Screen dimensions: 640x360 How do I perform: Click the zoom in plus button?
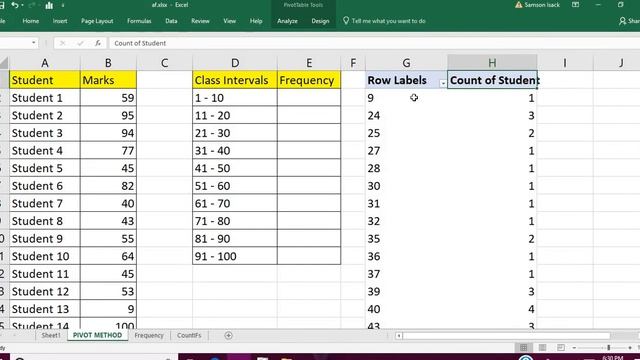pos(630,348)
